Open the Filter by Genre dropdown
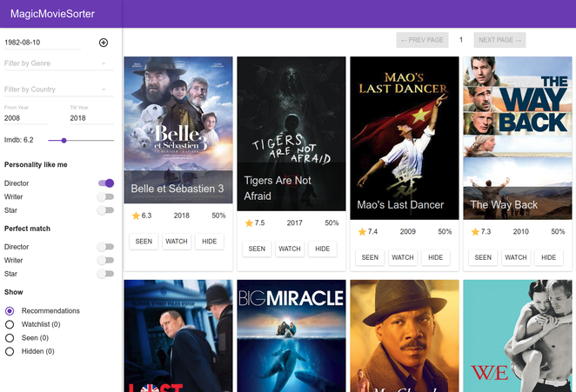 tap(59, 63)
